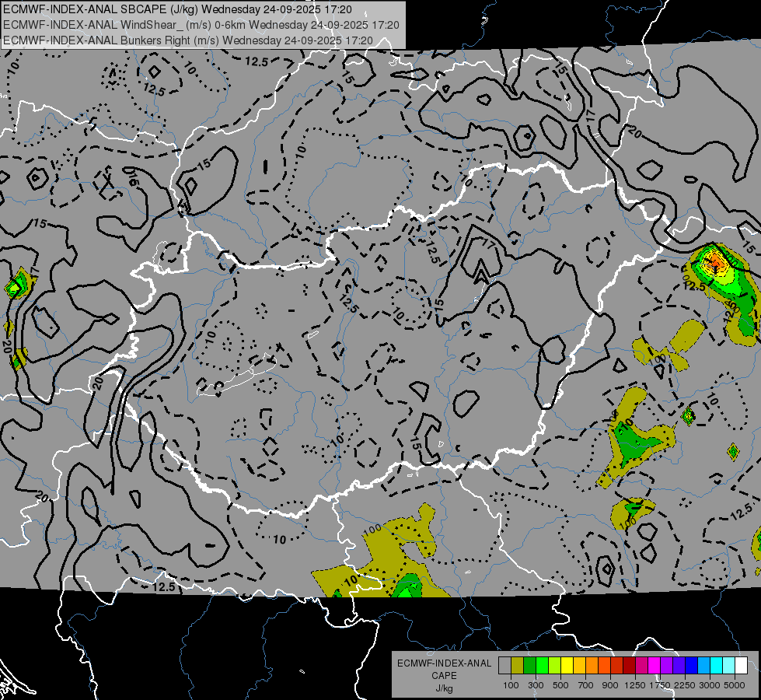Image resolution: width=761 pixels, height=700 pixels.
Task: Click the legend unit J/kg
Action: [444, 688]
